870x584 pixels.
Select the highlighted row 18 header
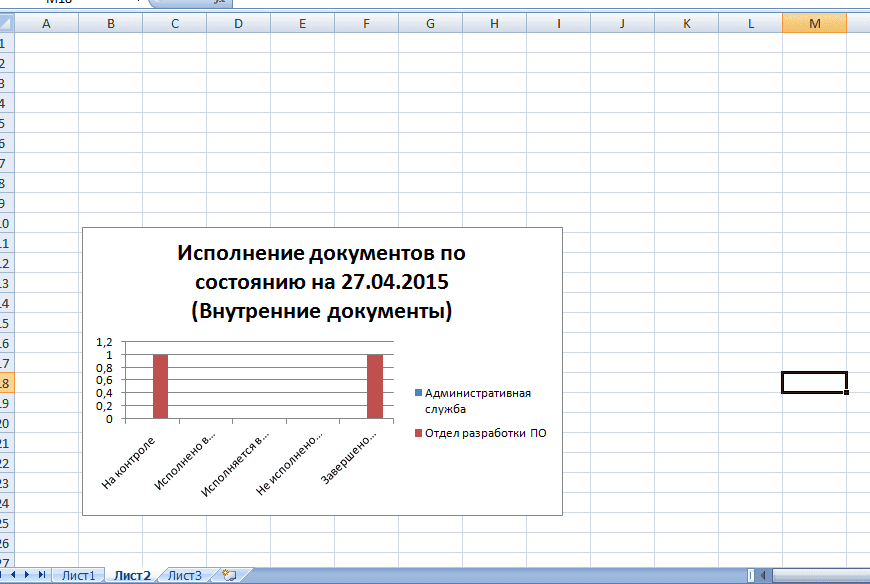click(5, 383)
